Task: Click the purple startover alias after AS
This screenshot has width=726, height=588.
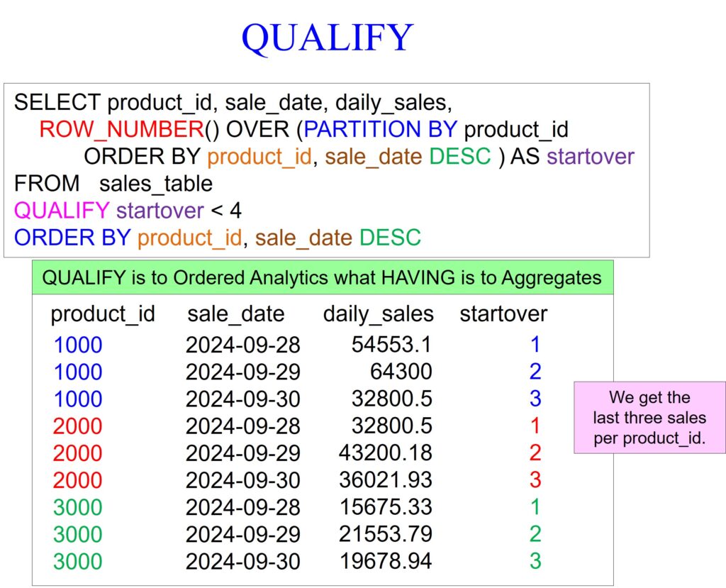Action: (x=591, y=156)
